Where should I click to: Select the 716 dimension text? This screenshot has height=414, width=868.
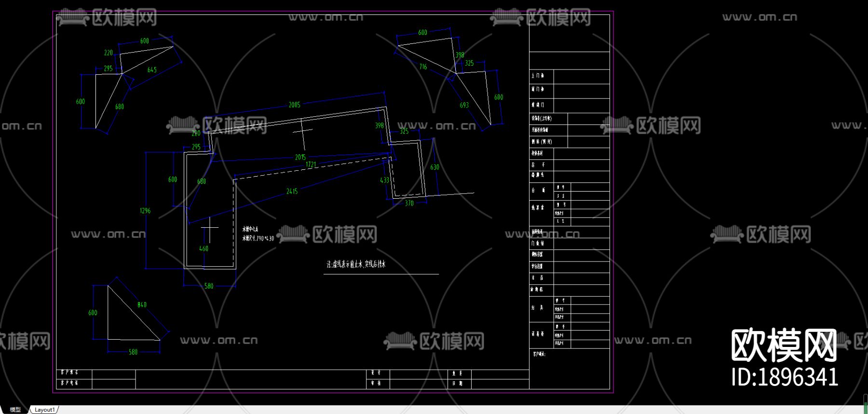(x=423, y=67)
